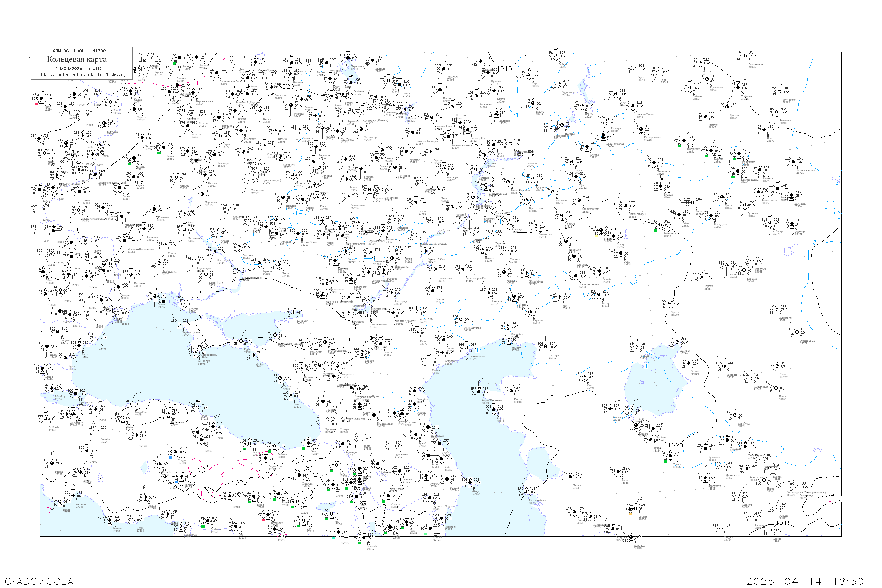This screenshot has height=588, width=882.
Task: Click the 14/04/2025 15 UTC date text
Action: (78, 69)
